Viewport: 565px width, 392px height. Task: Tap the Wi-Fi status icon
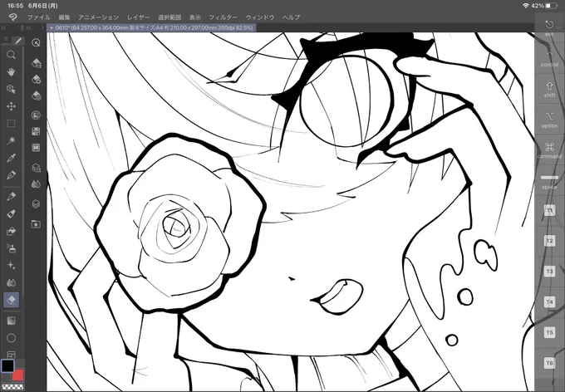point(526,6)
